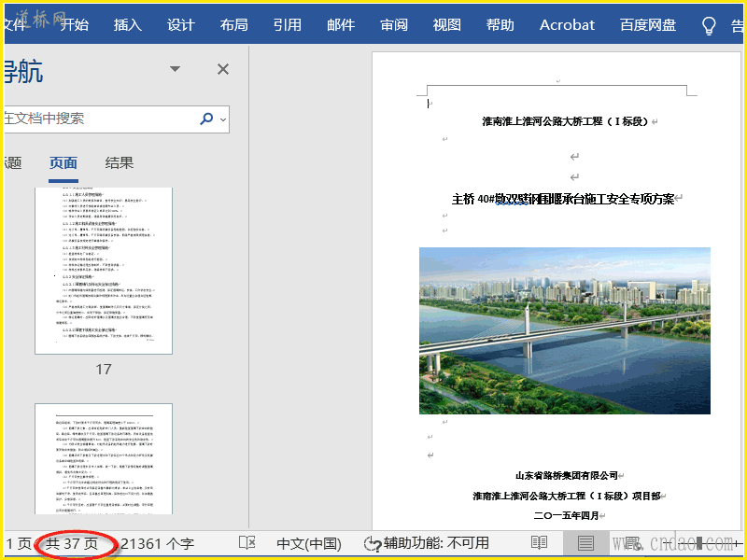Image resolution: width=747 pixels, height=560 pixels.
Task: Click the page count 共 37 页 indicator
Action: pos(72,543)
